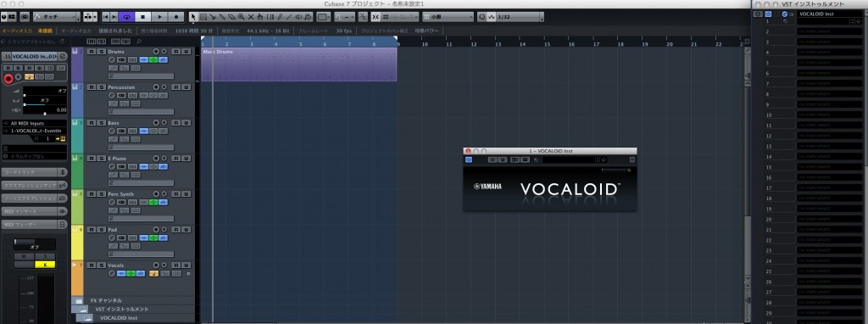Solo the E Piano track
Viewport: 868px width, 324px height.
[102, 159]
